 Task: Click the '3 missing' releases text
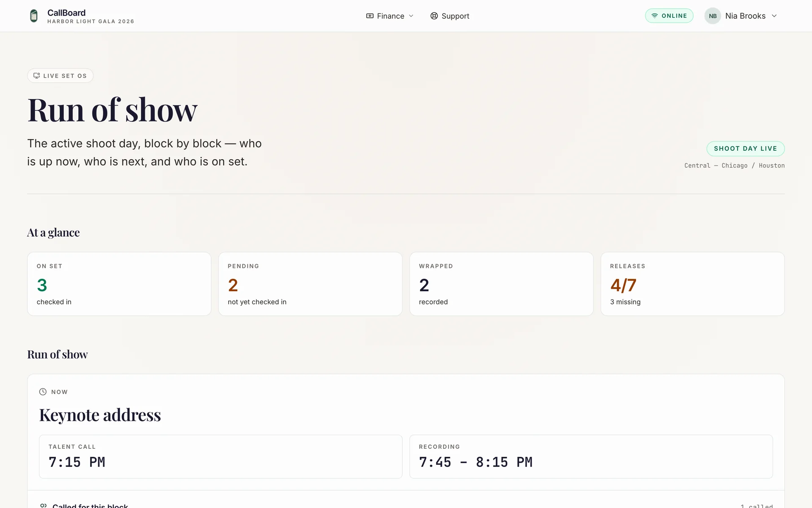[625, 302]
